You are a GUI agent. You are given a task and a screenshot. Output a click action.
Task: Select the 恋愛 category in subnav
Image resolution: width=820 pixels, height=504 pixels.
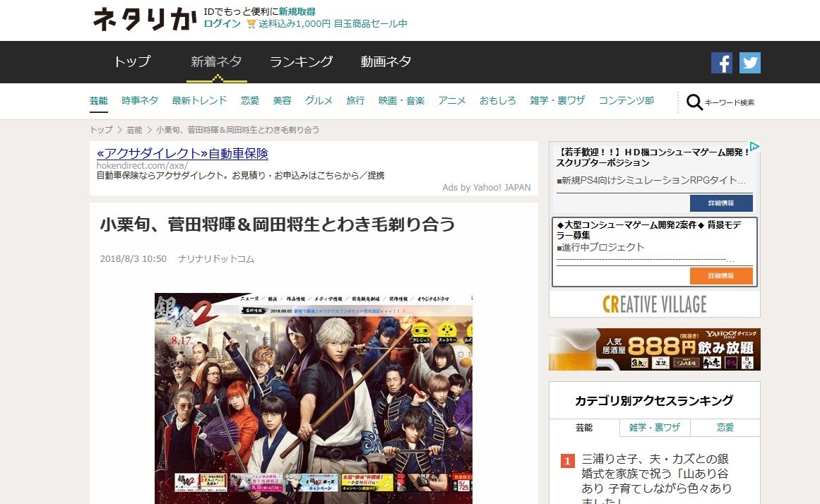(250, 100)
